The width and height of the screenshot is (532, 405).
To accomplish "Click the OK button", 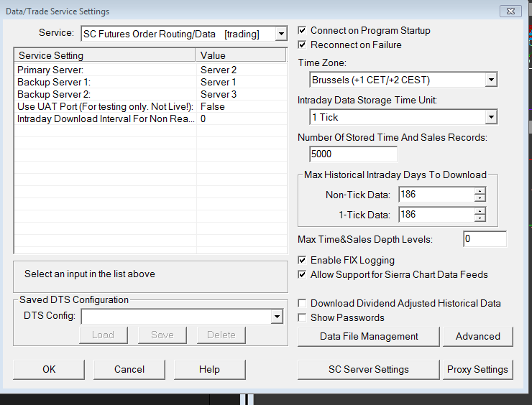I will coord(49,369).
